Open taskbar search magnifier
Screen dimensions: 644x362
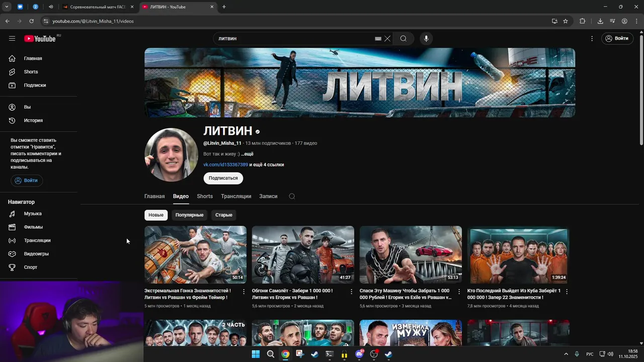pyautogui.click(x=270, y=354)
